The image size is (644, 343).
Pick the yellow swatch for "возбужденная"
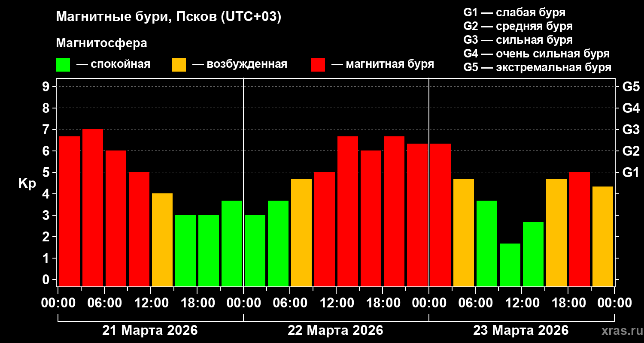tap(179, 65)
